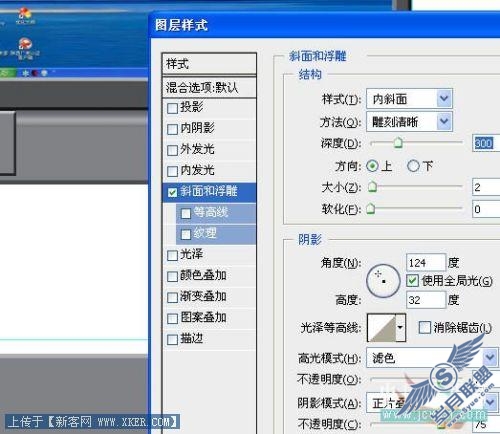Viewport: 500px width, 434px height.
Task: Select the 下 direction radio button
Action: pos(413,166)
